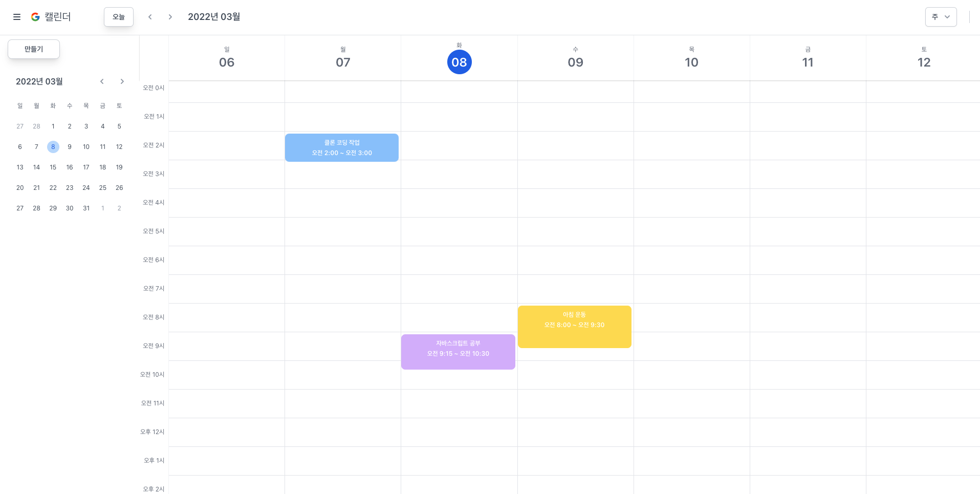The image size is (980, 494).
Task: Navigate mini calendar to April with right chevron
Action: coord(122,81)
